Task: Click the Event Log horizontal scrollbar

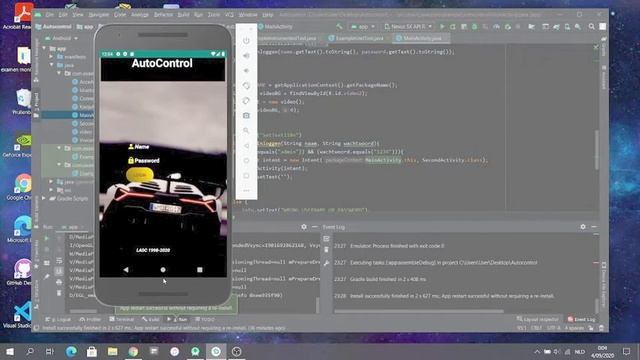Action: coord(419,311)
